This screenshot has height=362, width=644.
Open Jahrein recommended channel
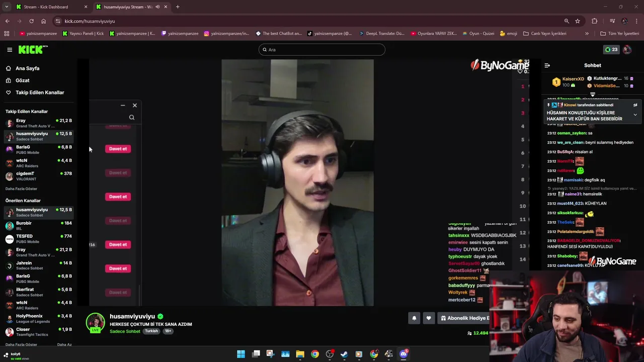point(38,265)
